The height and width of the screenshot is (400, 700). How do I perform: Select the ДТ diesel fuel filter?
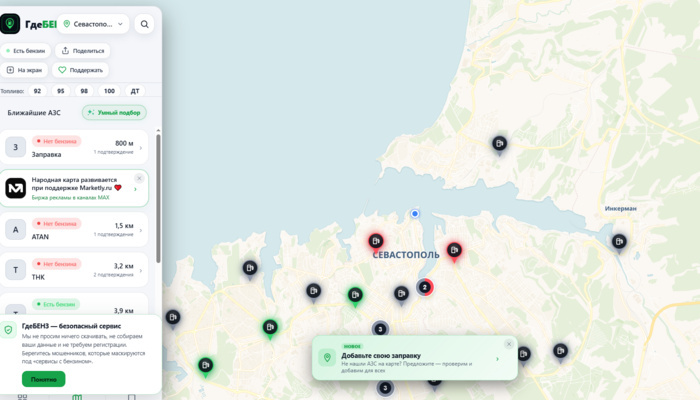135,91
